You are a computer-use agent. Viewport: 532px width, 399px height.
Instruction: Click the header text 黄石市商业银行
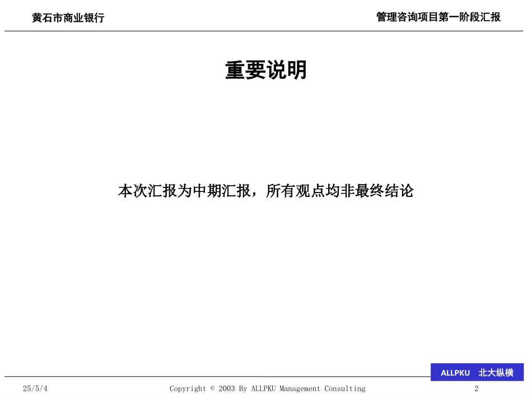68,18
